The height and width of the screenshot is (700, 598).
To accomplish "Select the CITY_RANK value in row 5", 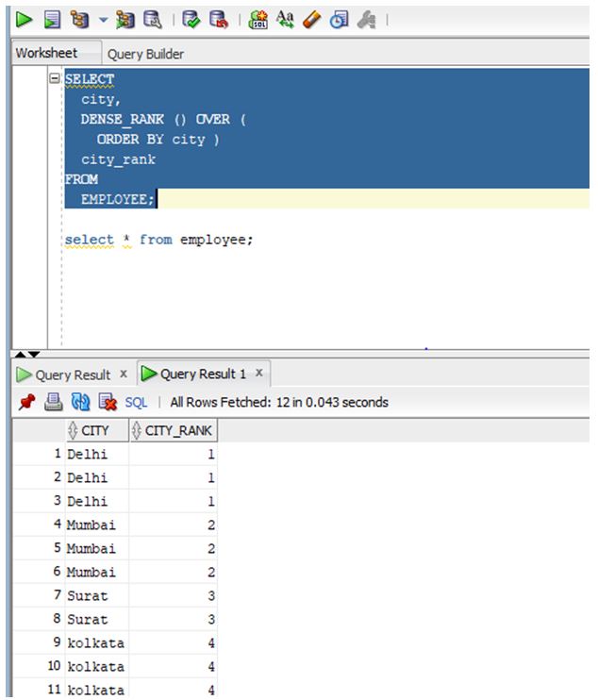I will [x=174, y=549].
